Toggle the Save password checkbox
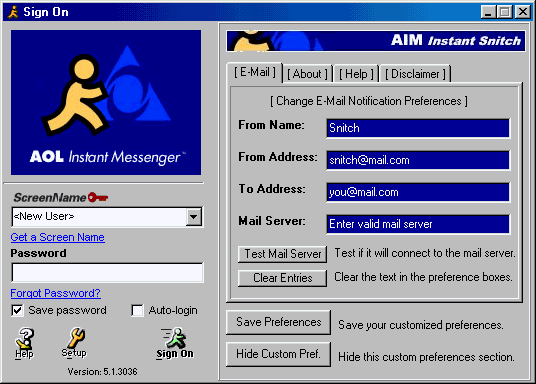536x384 pixels. 17,310
